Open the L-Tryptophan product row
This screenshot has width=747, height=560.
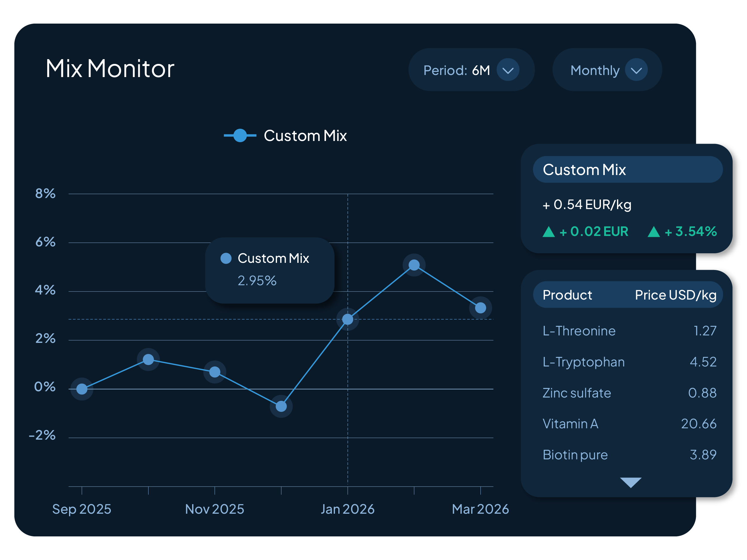pos(583,362)
